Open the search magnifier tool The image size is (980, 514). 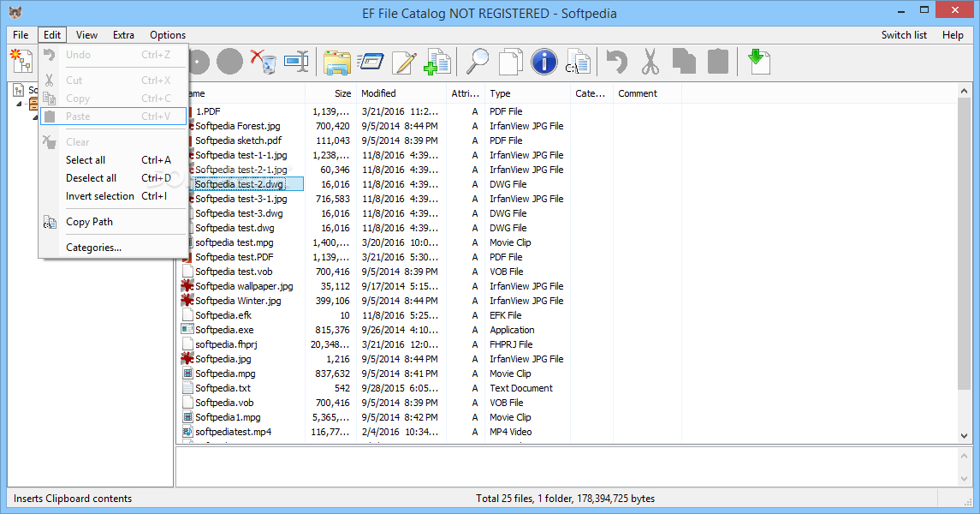tap(478, 62)
